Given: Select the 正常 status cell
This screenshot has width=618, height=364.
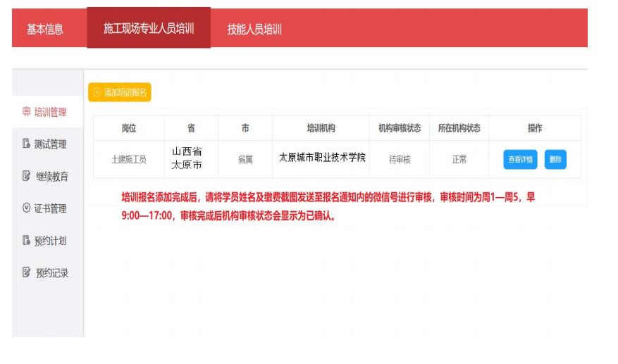Looking at the screenshot, I should pos(459,159).
